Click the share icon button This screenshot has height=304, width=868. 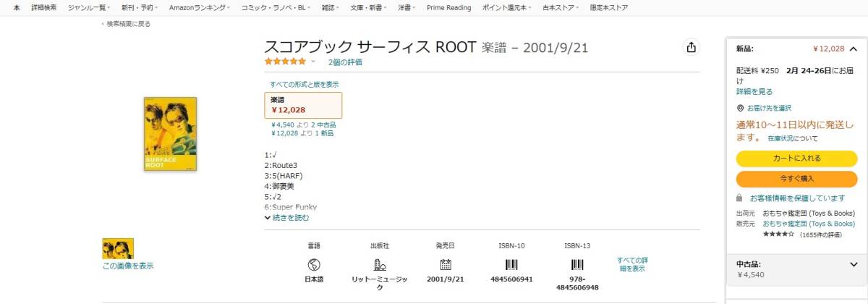pos(691,47)
